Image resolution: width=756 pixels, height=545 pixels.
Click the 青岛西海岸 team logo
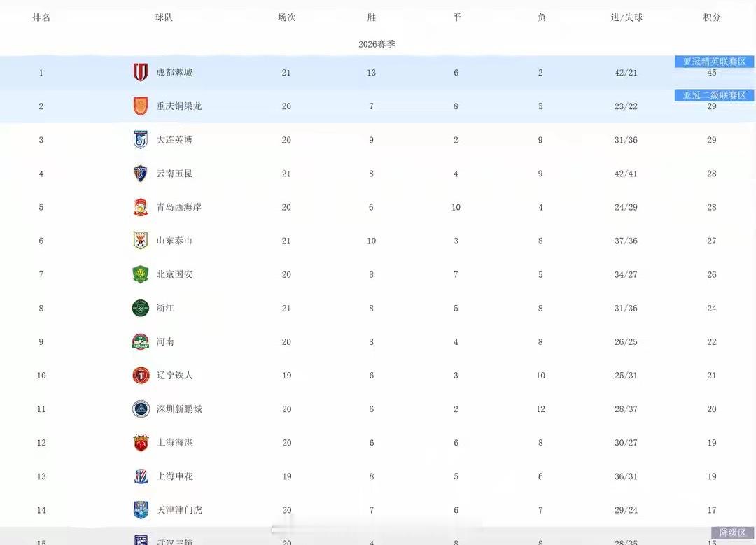[x=140, y=207]
